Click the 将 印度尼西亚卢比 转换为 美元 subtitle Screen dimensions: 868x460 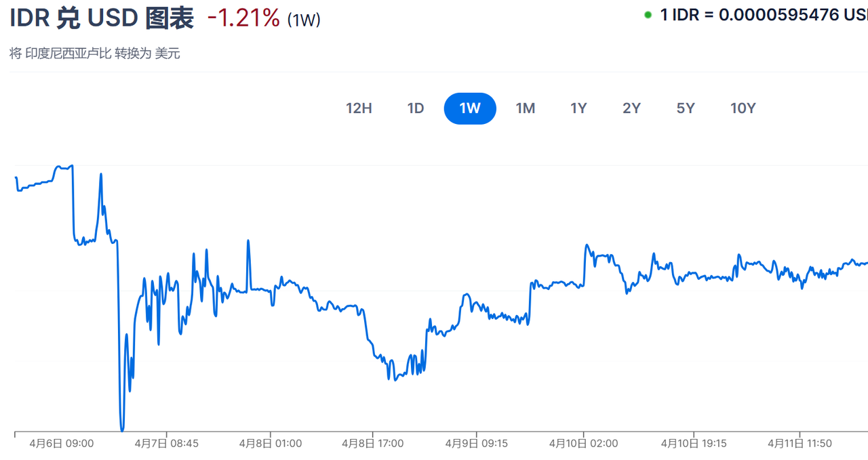(x=95, y=54)
